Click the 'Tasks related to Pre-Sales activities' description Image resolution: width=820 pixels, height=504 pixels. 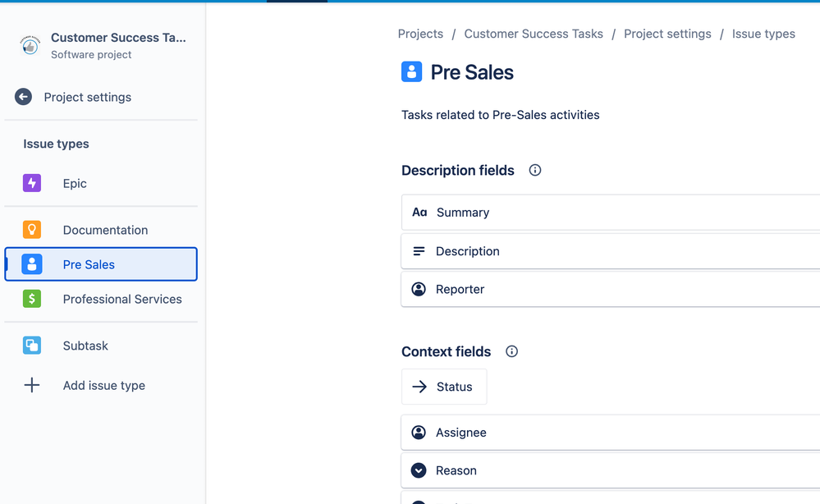coord(501,115)
